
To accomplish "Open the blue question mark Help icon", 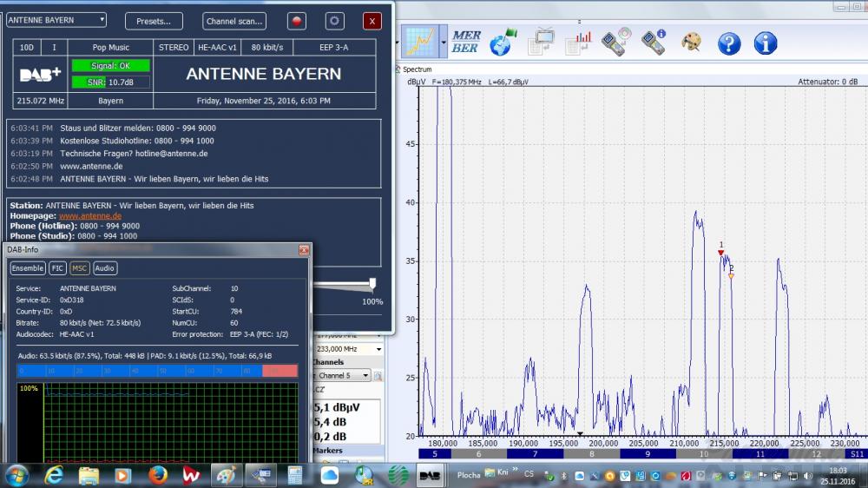I will tap(729, 43).
